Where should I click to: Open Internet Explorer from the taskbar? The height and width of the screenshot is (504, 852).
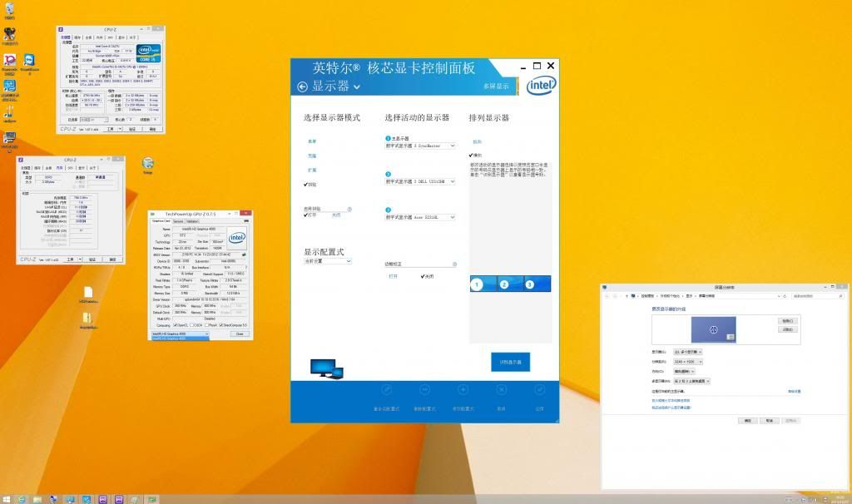(22, 499)
